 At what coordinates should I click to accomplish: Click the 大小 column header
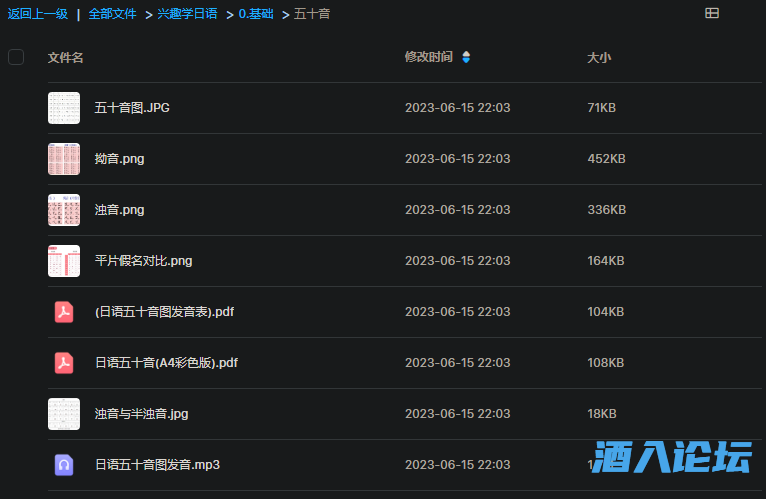pos(599,58)
